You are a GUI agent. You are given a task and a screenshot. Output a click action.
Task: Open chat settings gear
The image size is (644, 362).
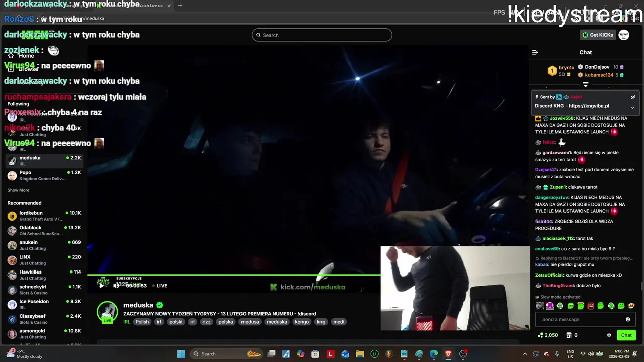click(x=609, y=335)
